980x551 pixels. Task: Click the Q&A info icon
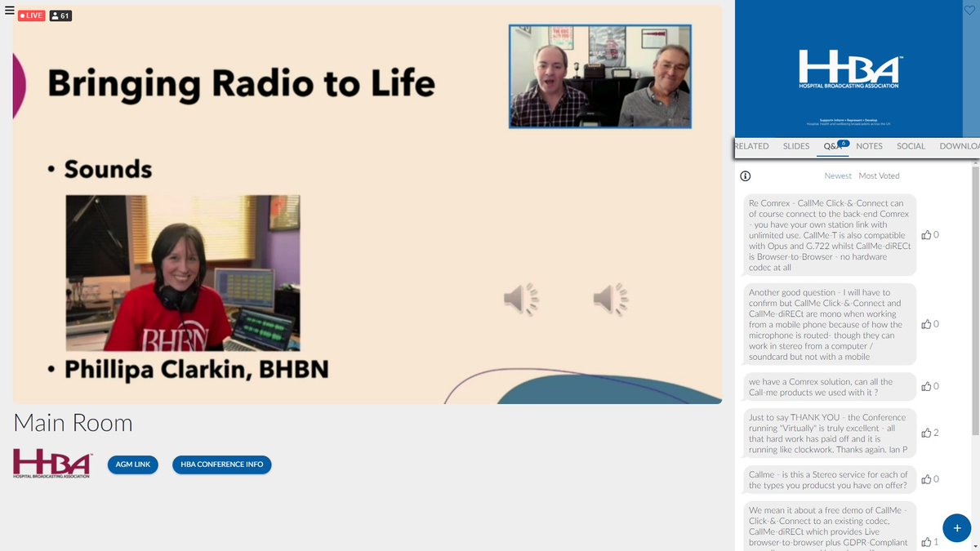coord(745,176)
